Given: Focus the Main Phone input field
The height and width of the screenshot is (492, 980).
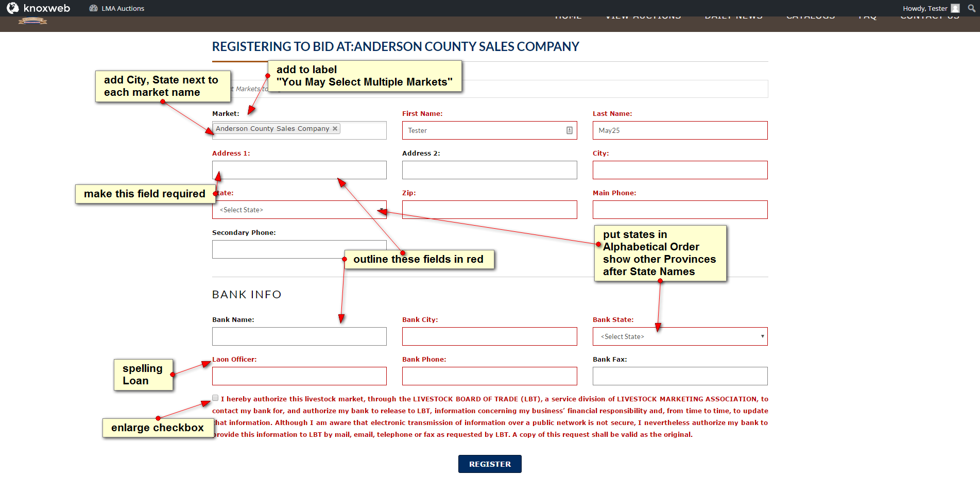Looking at the screenshot, I should coord(680,210).
